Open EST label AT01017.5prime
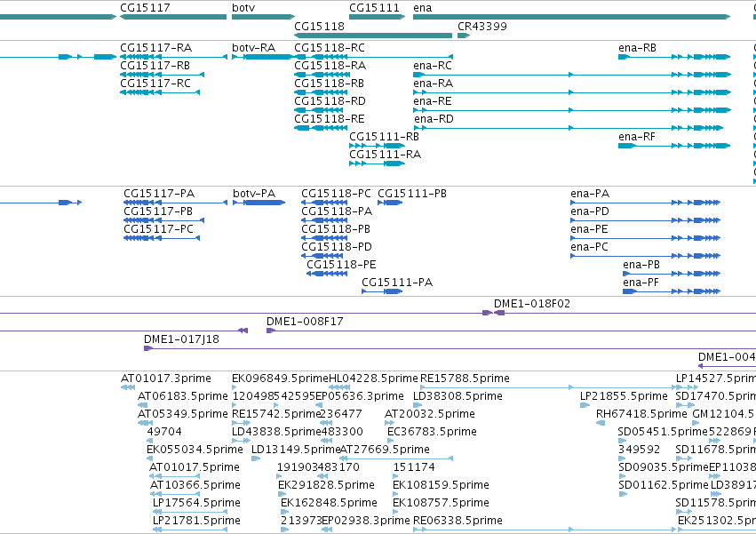 [x=195, y=467]
